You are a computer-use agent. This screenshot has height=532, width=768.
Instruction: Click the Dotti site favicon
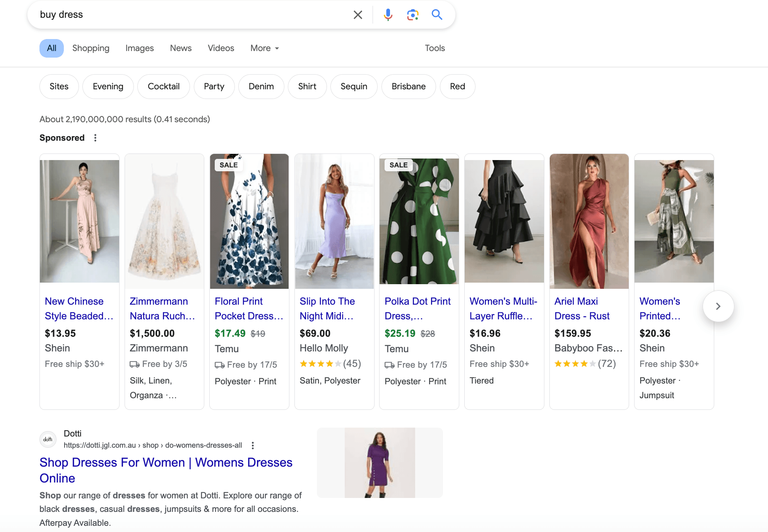(x=48, y=439)
